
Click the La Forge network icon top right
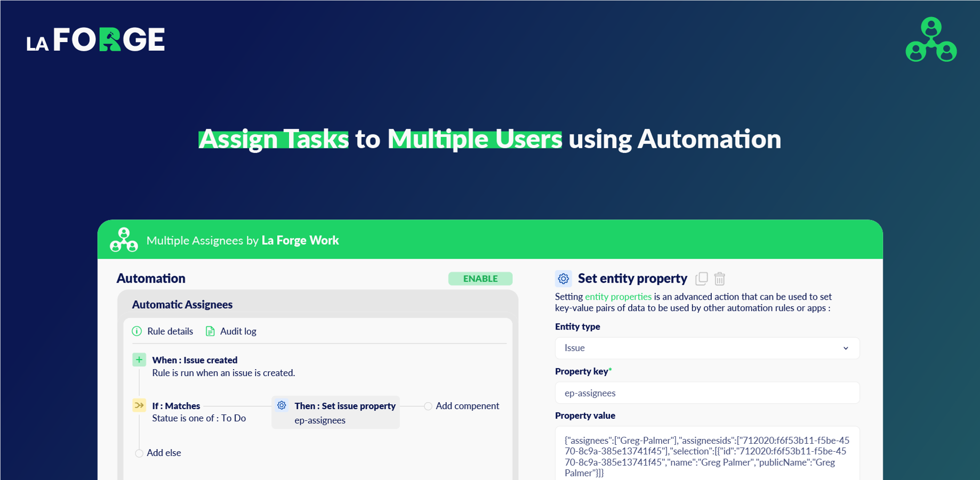point(931,39)
